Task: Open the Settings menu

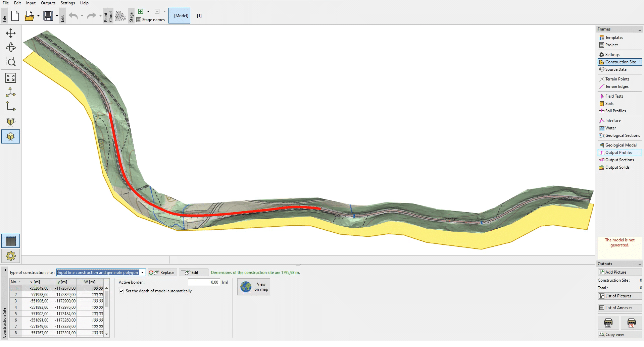Action: click(67, 3)
